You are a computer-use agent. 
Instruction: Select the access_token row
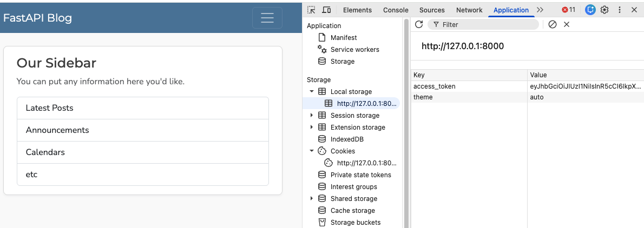[x=527, y=86]
